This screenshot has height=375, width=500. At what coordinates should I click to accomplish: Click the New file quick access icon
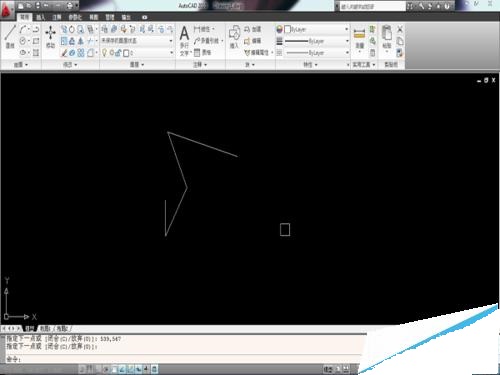(21, 6)
